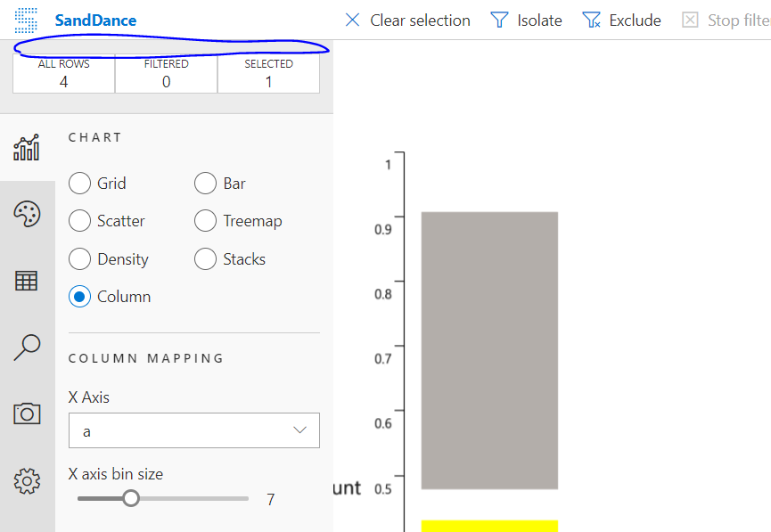Viewport: 771px width, 532px height.
Task: Click the SELECTED counter showing 1
Action: click(268, 73)
